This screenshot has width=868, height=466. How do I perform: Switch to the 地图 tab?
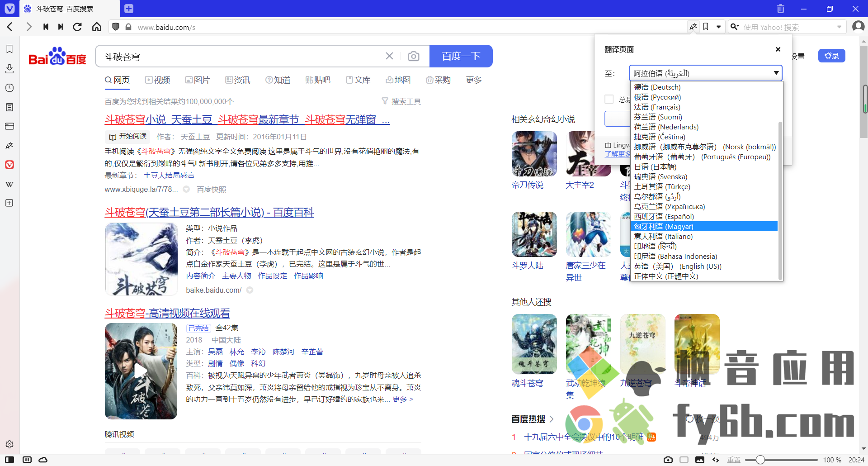398,80
